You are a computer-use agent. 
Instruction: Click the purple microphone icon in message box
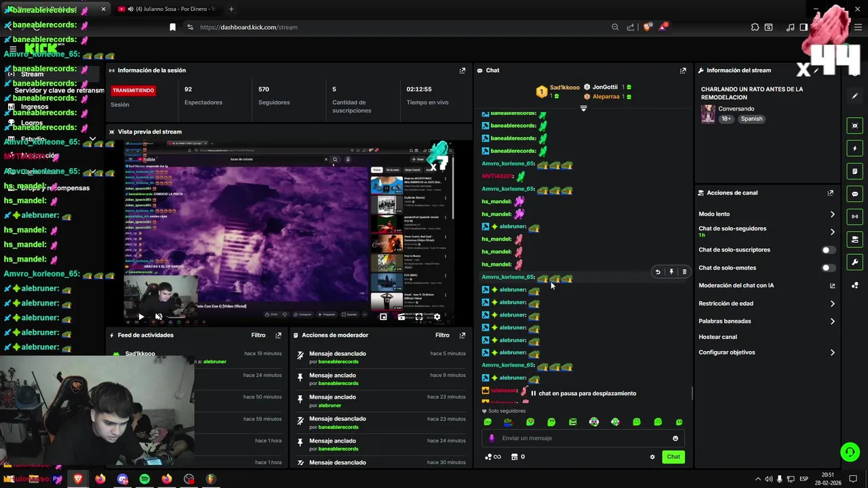[x=492, y=438]
